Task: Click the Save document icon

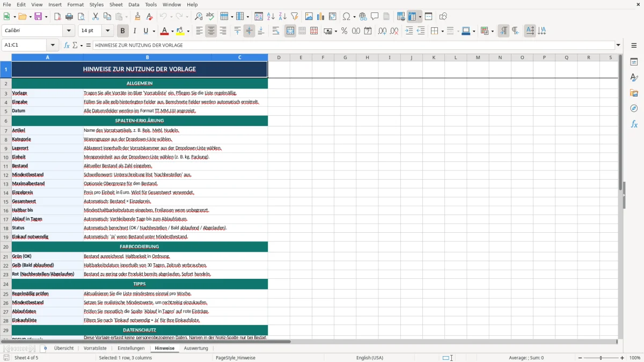Action: [x=38, y=17]
